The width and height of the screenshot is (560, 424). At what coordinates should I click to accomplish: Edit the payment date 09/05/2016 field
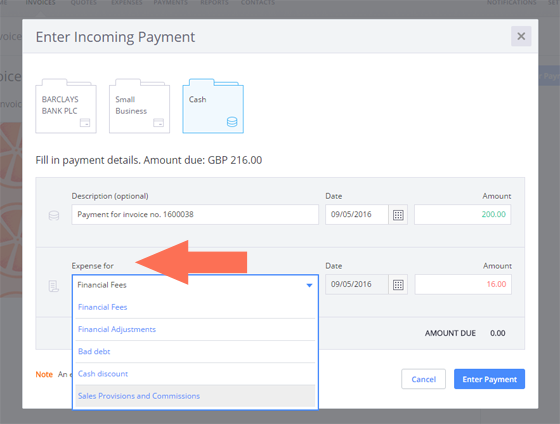point(356,214)
